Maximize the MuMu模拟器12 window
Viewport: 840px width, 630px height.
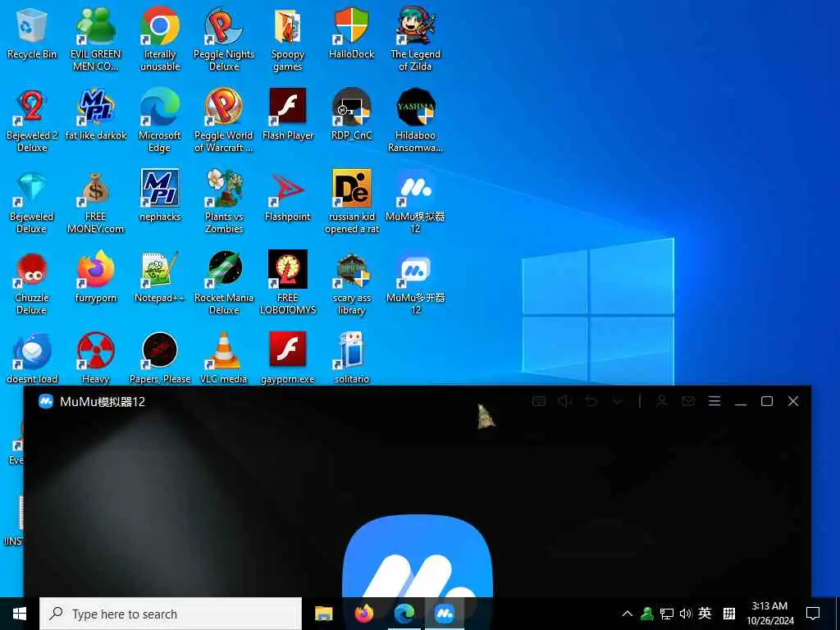767,401
